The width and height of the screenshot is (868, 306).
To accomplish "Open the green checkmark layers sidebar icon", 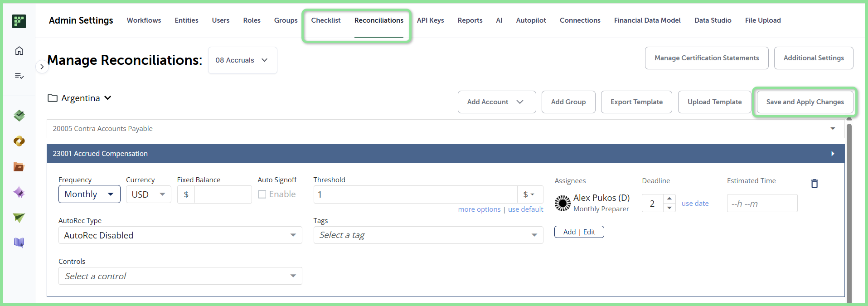I will click(x=19, y=116).
